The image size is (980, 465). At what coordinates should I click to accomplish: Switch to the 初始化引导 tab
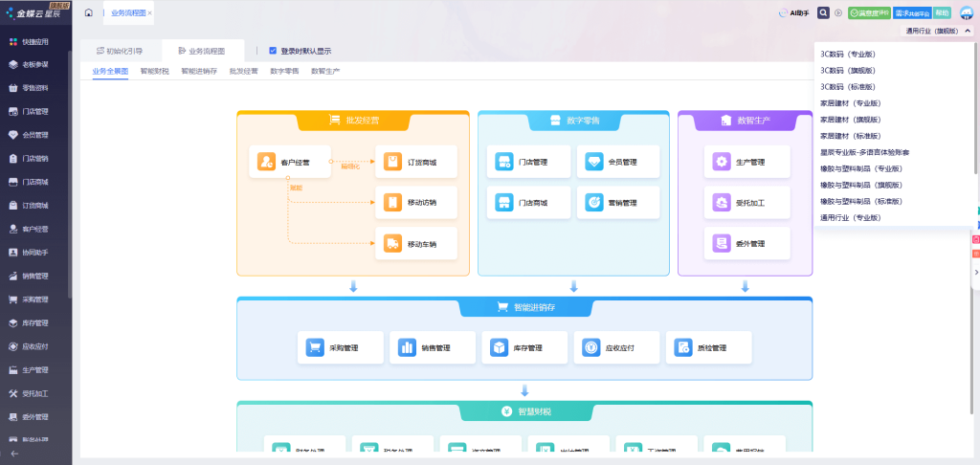tap(119, 51)
